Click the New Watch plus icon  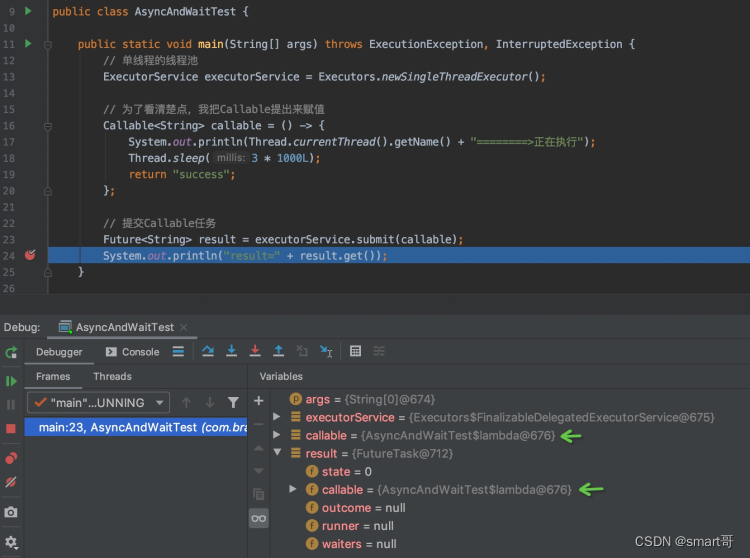click(259, 401)
